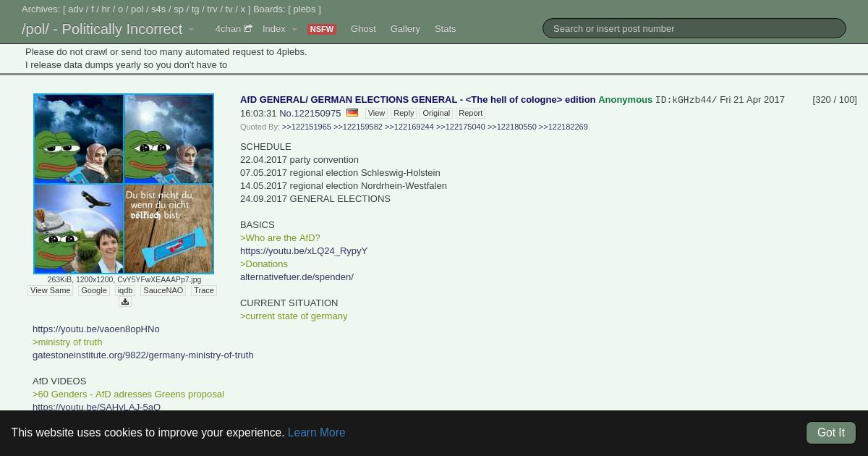Click the thread title AfD GENERAL
The height and width of the screenshot is (456, 868).
pos(418,100)
